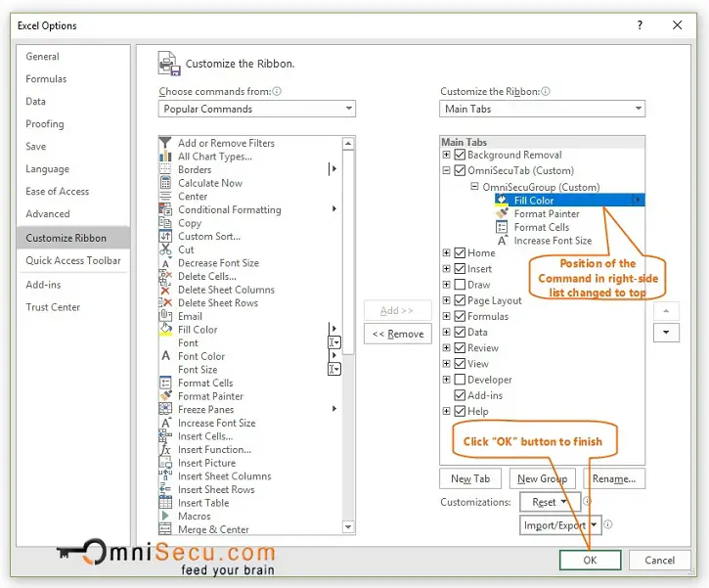The width and height of the screenshot is (709, 588).
Task: Click commands list scrollbar down arrow
Action: pos(348,527)
